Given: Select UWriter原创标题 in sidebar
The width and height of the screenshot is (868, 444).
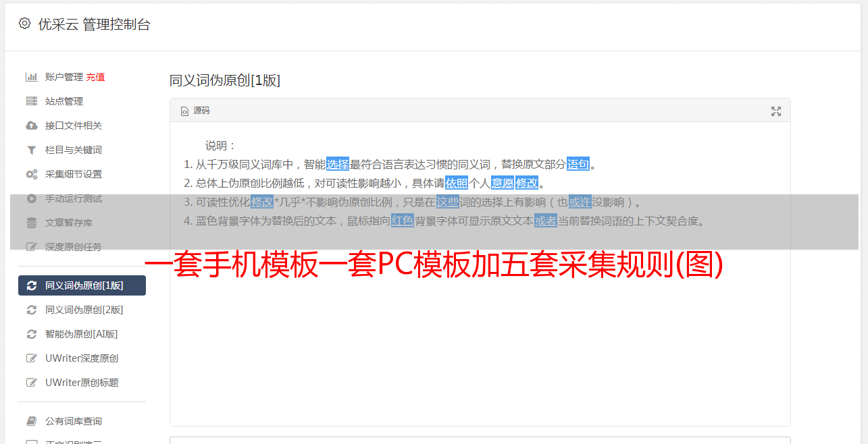Looking at the screenshot, I should tap(82, 383).
